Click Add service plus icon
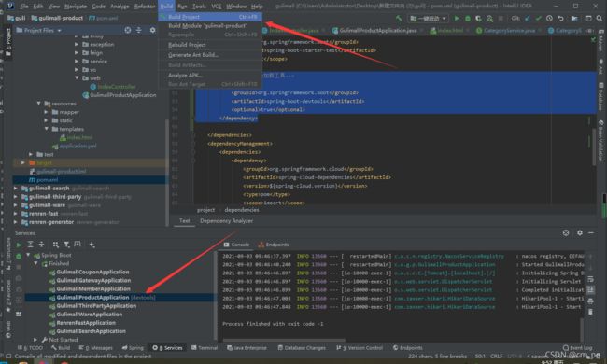Screen dimensions: 607x364 (92, 245)
